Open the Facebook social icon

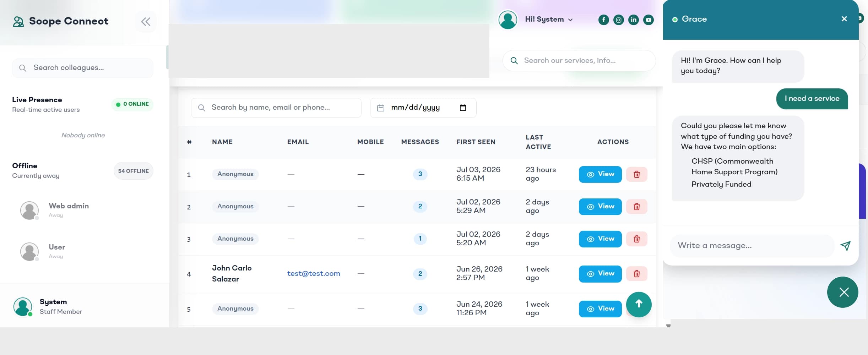coord(603,20)
